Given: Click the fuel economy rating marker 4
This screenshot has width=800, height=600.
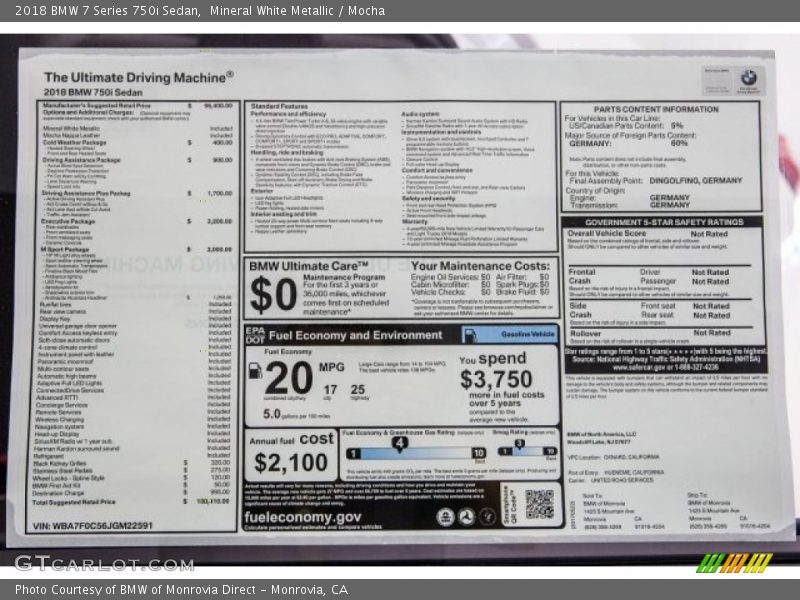Looking at the screenshot, I should (x=399, y=443).
